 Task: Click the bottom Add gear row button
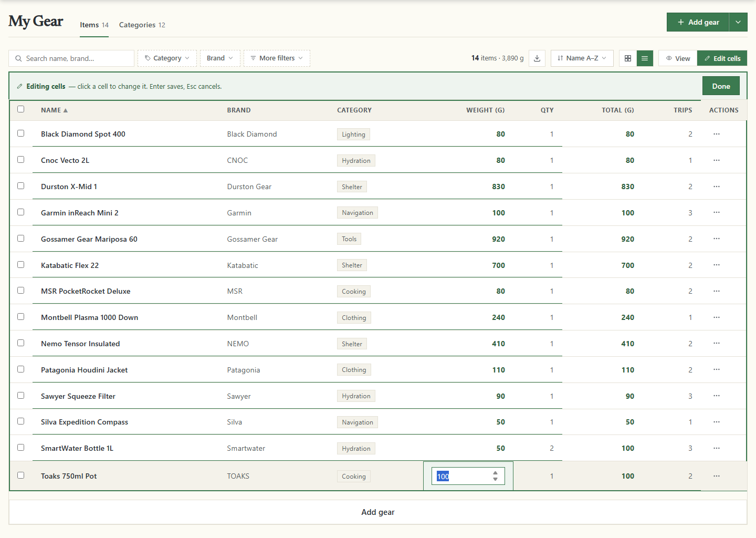coord(378,512)
